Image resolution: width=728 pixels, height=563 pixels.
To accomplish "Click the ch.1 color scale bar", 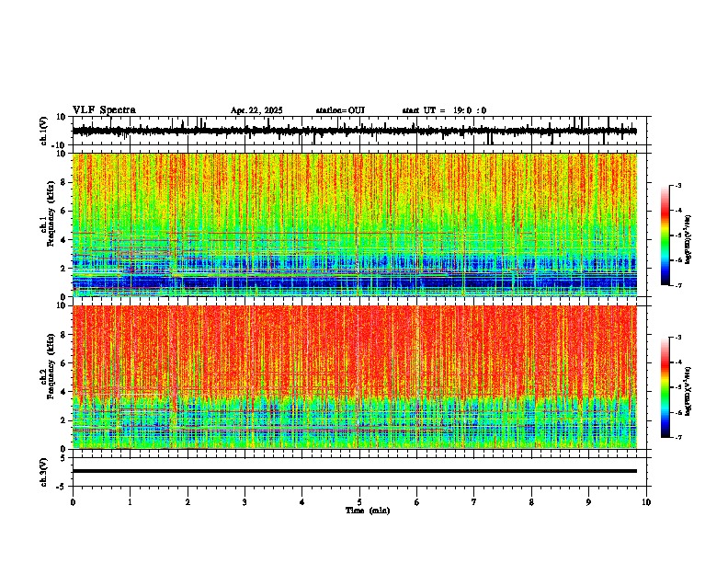I will (665, 236).
